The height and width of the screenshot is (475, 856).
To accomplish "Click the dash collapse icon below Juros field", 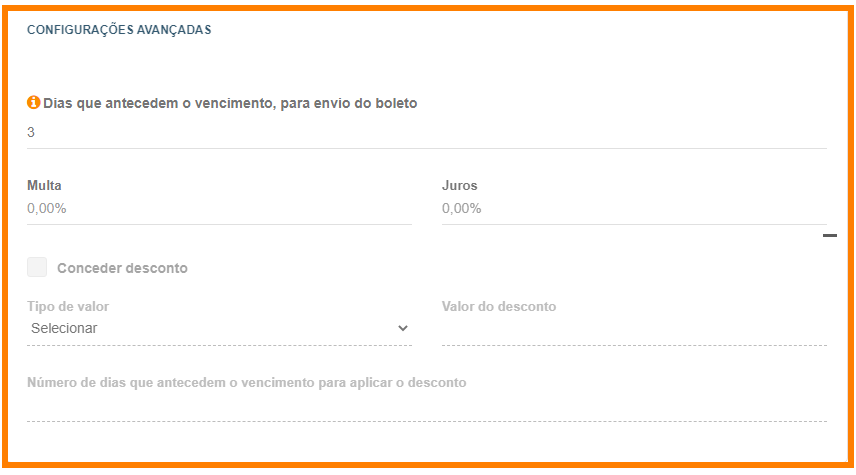I will coord(830,235).
